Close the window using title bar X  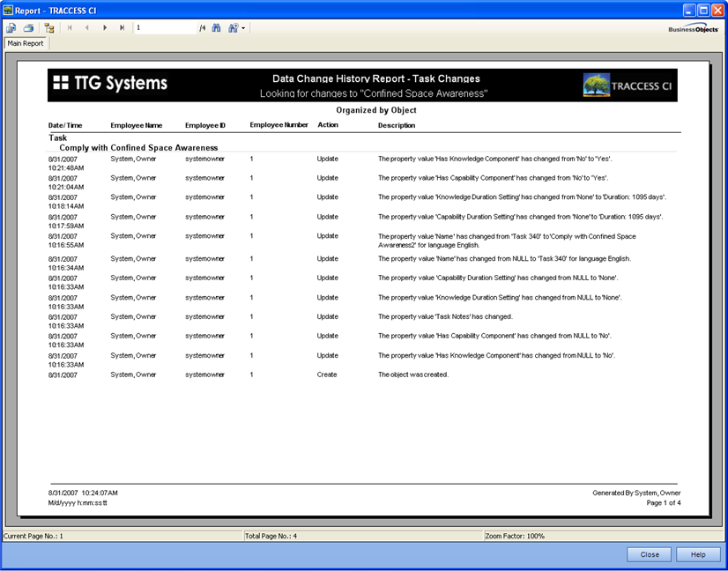click(x=717, y=11)
